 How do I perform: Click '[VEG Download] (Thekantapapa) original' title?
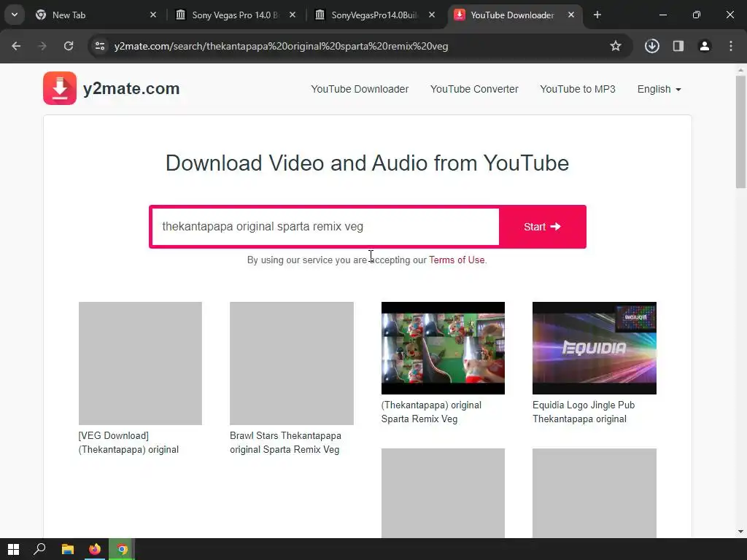pos(128,443)
